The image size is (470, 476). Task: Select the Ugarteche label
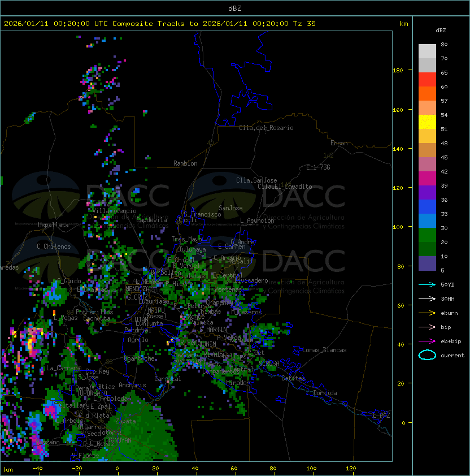coord(140,358)
